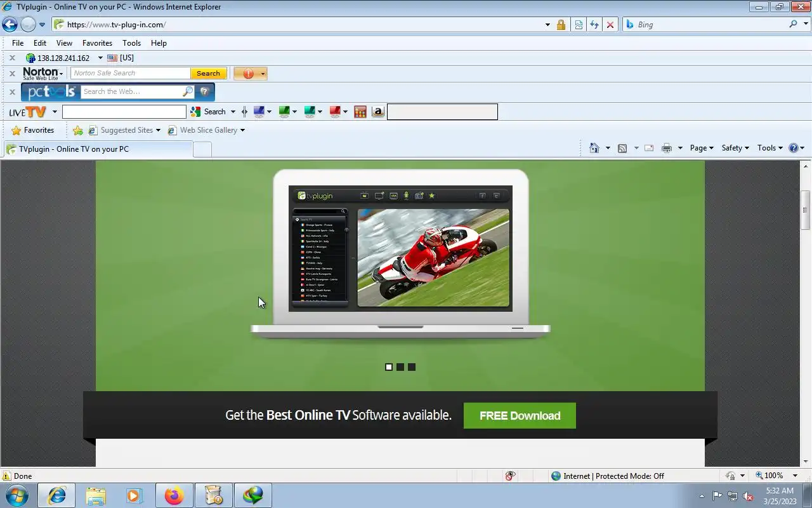Click the red grid icon in LiveTV toolbar
The image size is (812, 508).
coord(360,112)
